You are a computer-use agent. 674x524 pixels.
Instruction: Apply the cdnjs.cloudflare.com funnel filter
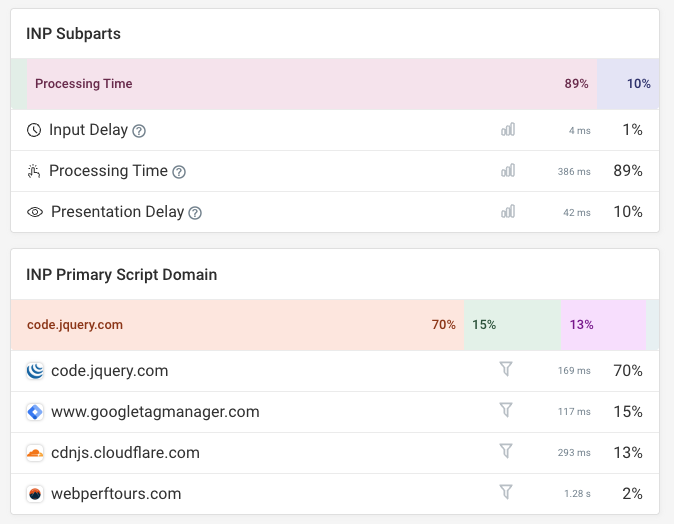click(x=505, y=452)
